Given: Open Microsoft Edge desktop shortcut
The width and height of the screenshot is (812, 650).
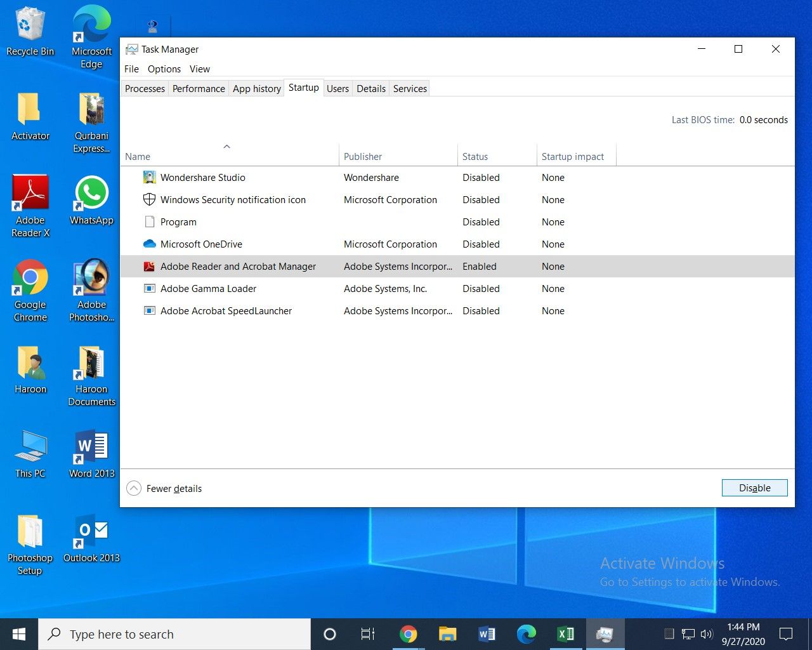Looking at the screenshot, I should coord(91,37).
